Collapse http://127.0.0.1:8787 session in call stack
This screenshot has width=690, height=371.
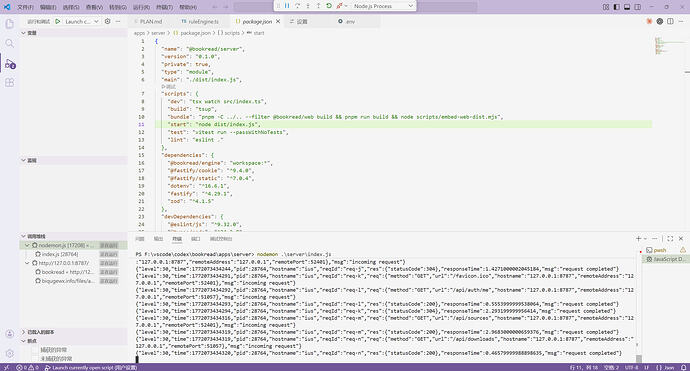pyautogui.click(x=27, y=263)
